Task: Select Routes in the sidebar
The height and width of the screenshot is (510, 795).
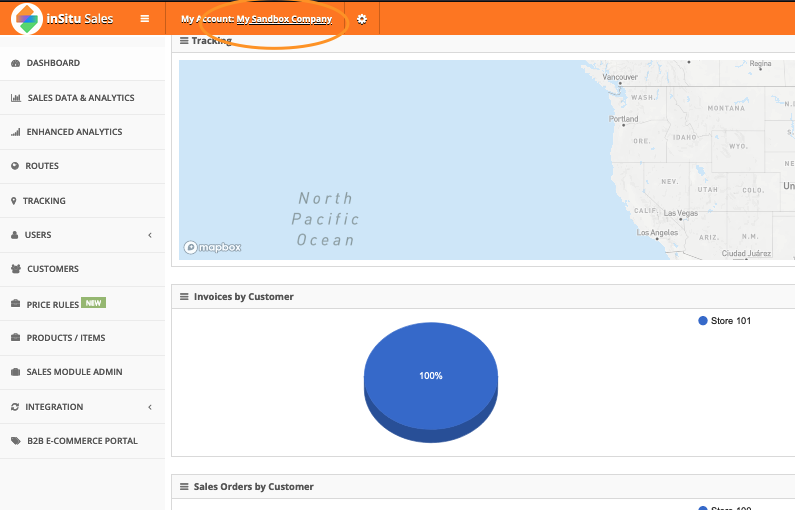Action: click(x=42, y=166)
